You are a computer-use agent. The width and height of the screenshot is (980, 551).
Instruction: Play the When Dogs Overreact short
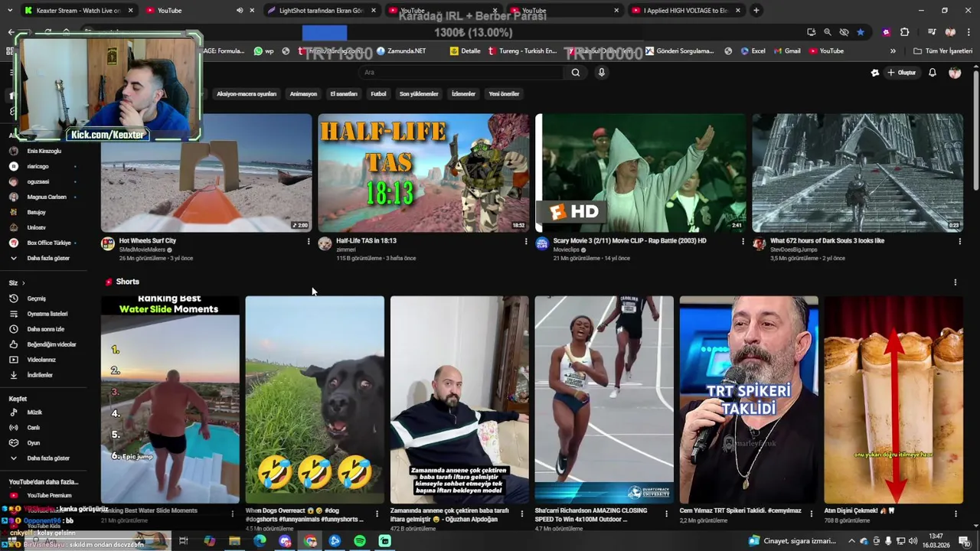[x=315, y=399]
